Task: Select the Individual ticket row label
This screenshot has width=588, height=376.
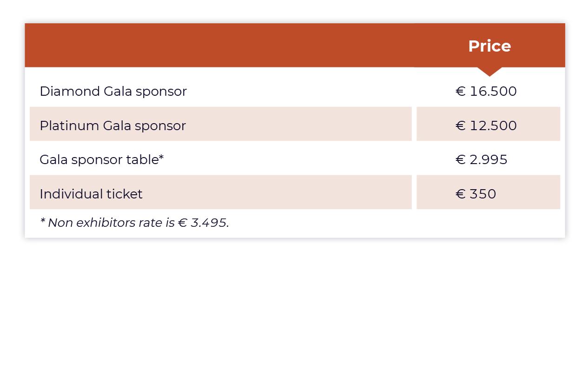Action: click(91, 194)
